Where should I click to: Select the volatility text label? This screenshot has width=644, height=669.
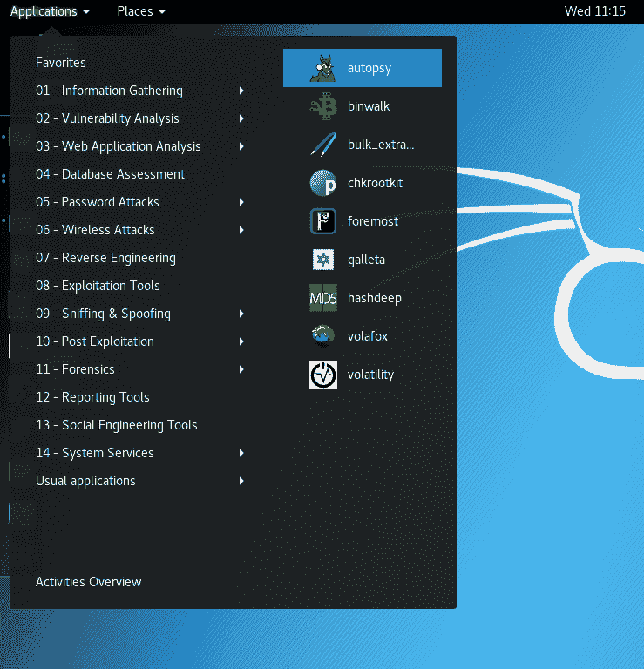pyautogui.click(x=370, y=375)
